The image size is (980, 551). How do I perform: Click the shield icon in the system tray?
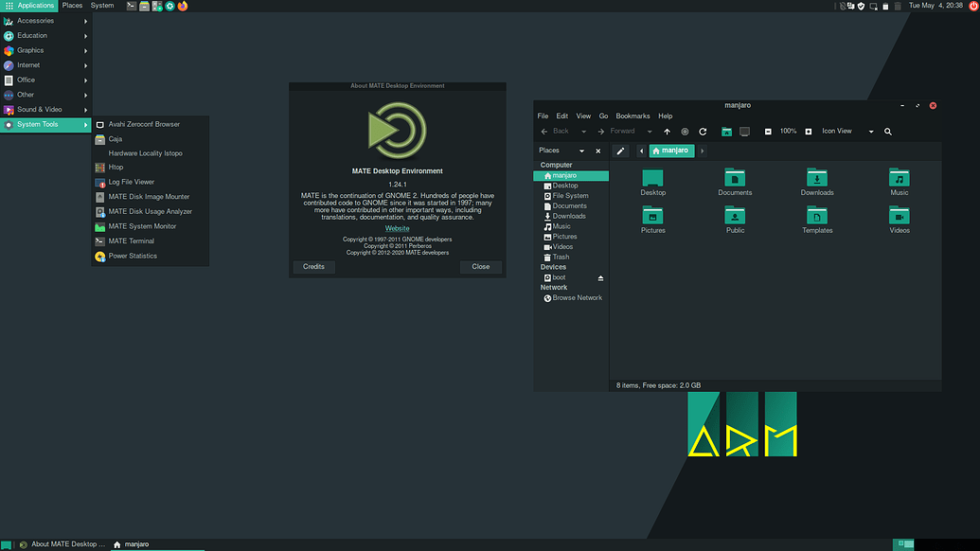point(862,6)
